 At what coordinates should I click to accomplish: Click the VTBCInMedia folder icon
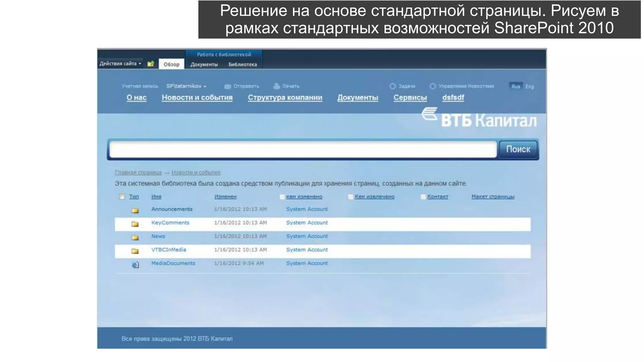pyautogui.click(x=135, y=251)
